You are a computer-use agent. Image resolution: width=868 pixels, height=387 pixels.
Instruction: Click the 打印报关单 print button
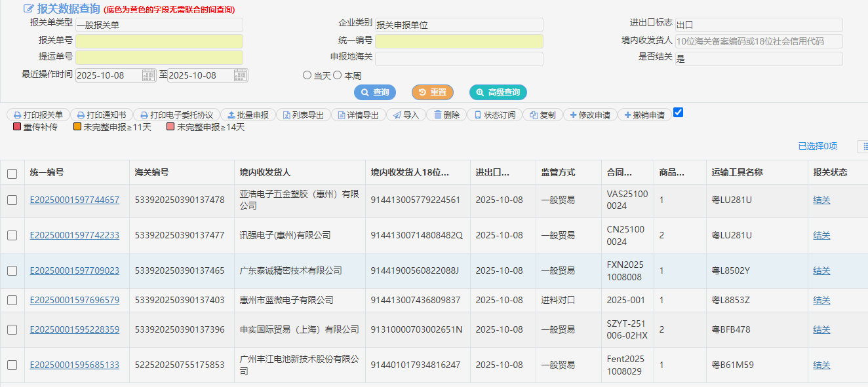pos(38,115)
